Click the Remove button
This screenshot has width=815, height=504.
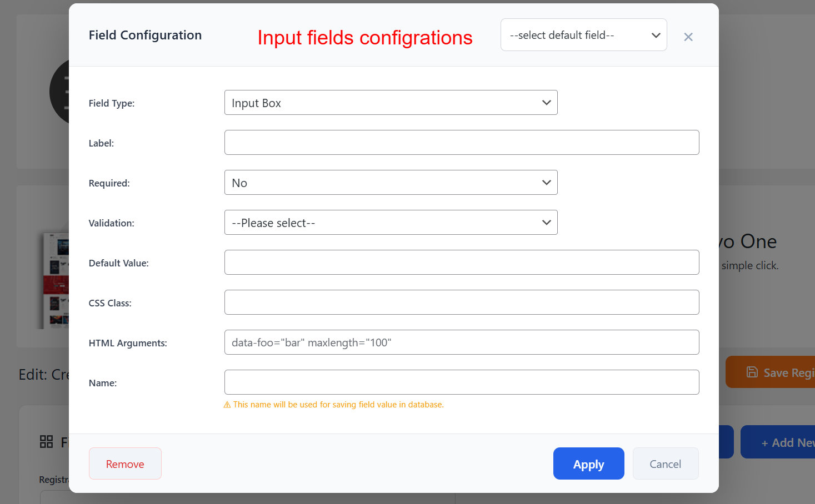pyautogui.click(x=125, y=463)
